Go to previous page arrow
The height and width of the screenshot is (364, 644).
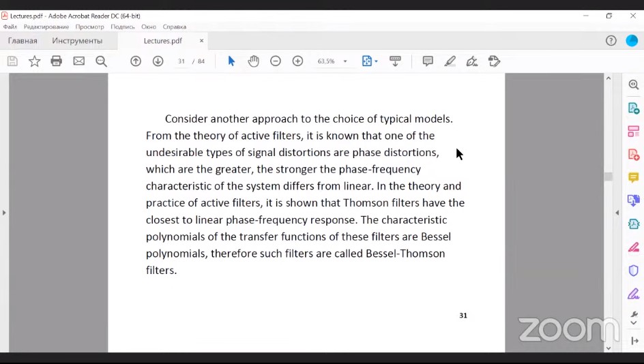136,61
